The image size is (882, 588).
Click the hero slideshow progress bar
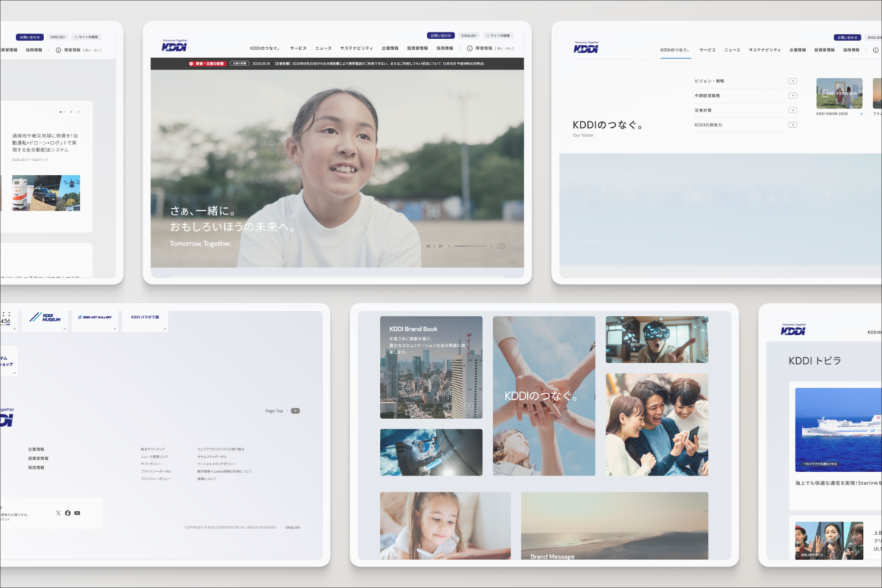point(470,245)
